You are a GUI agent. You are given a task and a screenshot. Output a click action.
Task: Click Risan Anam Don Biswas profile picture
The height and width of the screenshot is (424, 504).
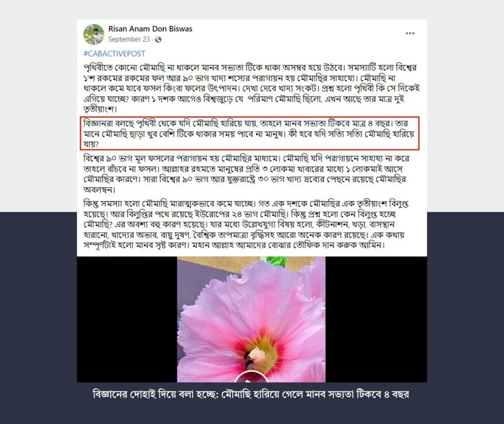[94, 34]
